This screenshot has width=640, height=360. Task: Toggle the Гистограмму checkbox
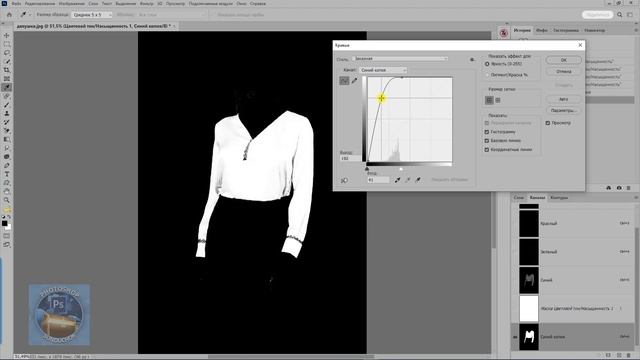[x=487, y=132]
